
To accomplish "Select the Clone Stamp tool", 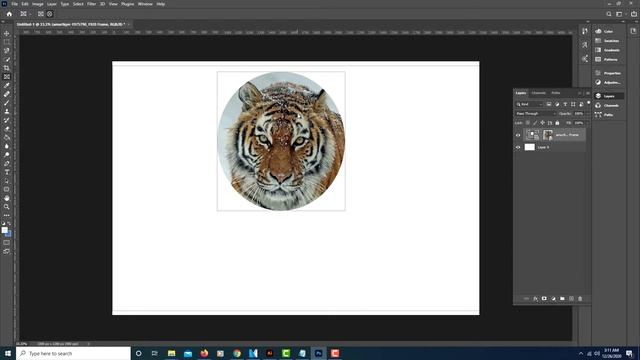I will click(7, 111).
